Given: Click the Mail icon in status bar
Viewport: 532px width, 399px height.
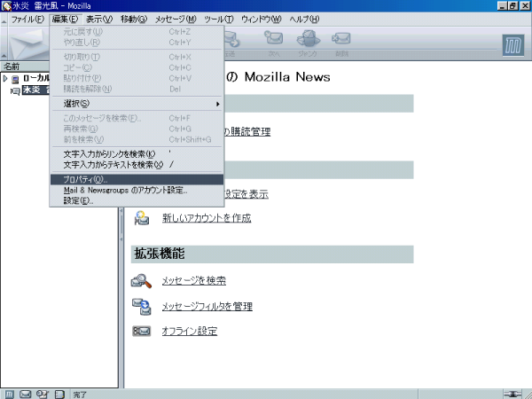Looking at the screenshot, I should [26, 395].
